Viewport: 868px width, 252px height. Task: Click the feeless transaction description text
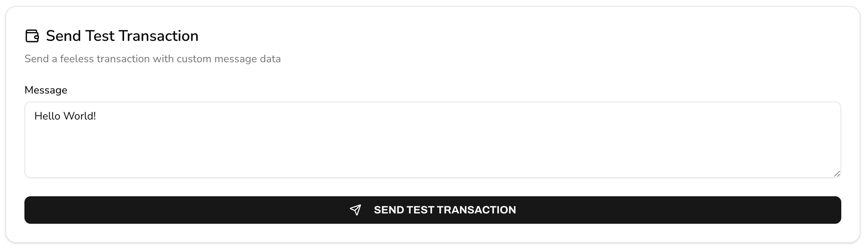(153, 59)
